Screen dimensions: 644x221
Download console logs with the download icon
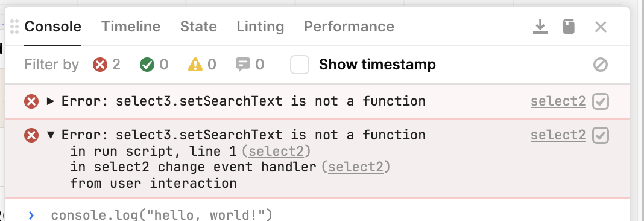(540, 27)
